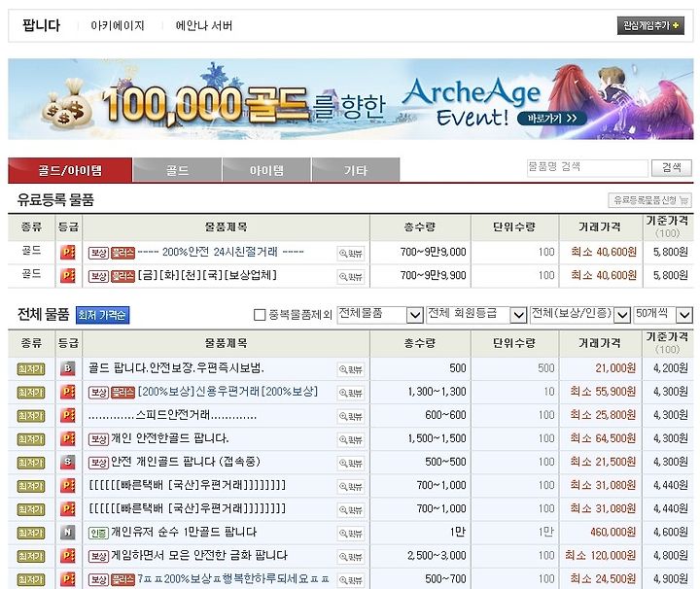Open preview icon for 7ㅍㅍ200%보상 listing
The width and height of the screenshot is (700, 589).
[351, 579]
